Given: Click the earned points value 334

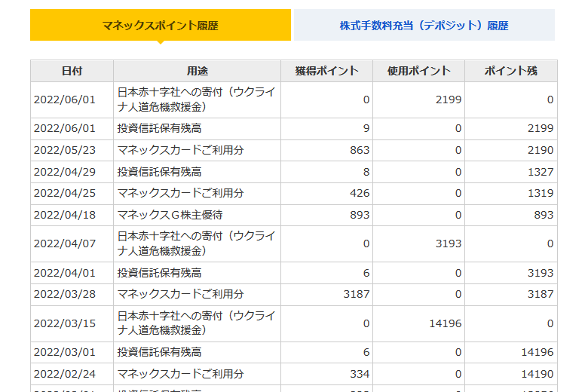Looking at the screenshot, I should tap(360, 374).
